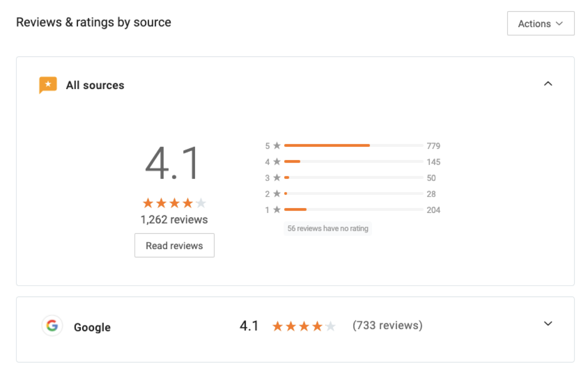Screen dimensions: 588x373
Task: Select the 4-star row star icon
Action: (x=277, y=162)
